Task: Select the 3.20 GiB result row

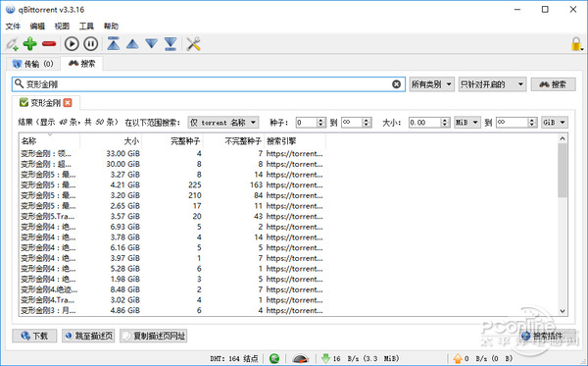Action: coord(172,195)
